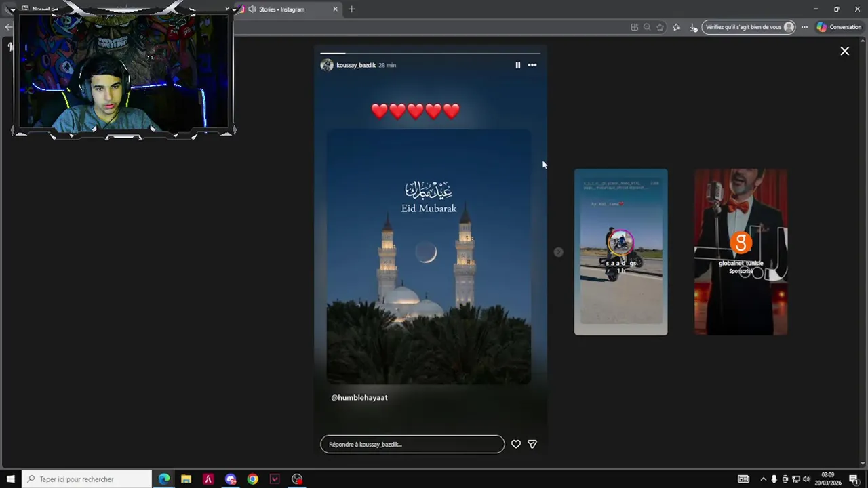Screen dimensions: 868x488
Task: Open the story's three-dot options menu
Action: tap(532, 65)
